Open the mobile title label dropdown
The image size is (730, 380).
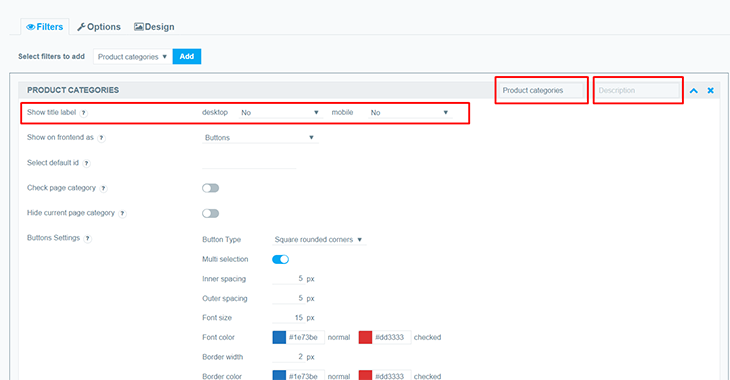410,113
